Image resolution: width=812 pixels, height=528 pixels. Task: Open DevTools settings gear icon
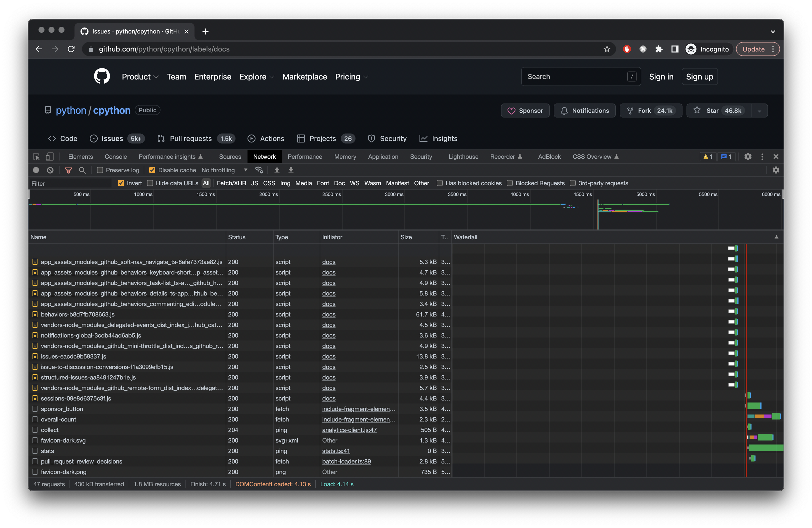tap(748, 156)
